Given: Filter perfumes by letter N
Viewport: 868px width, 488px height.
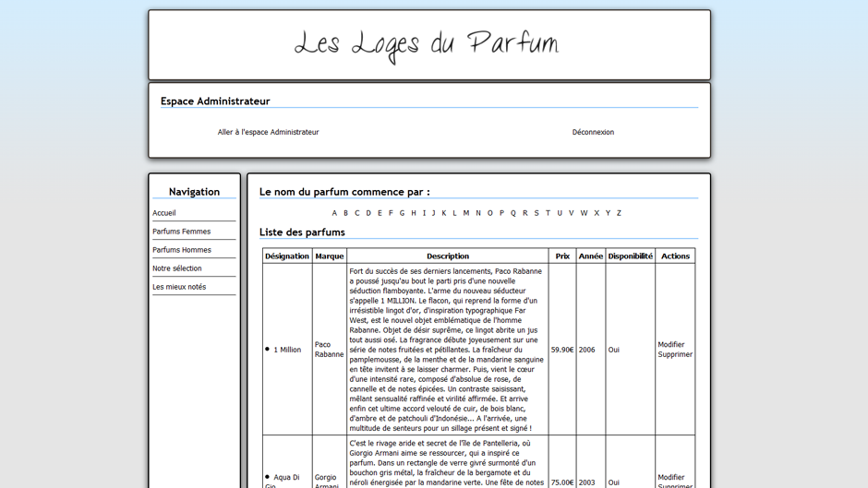Looking at the screenshot, I should [478, 213].
